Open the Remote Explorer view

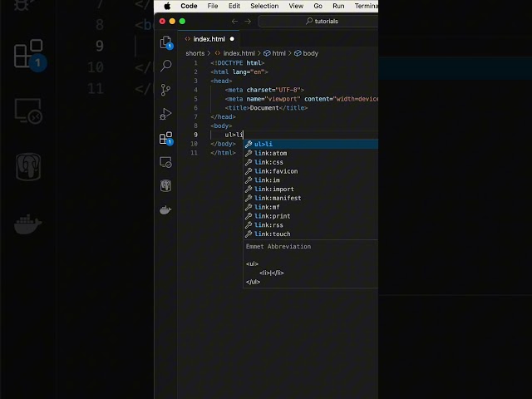click(165, 162)
